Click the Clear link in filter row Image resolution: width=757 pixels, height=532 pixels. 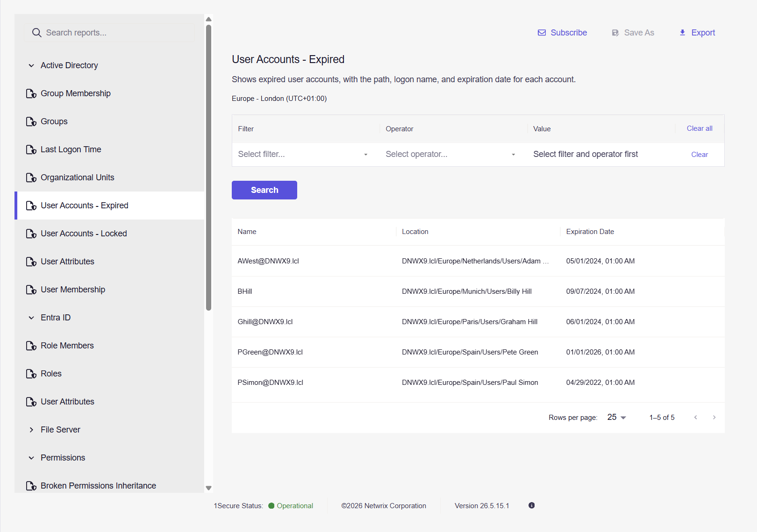tap(700, 155)
